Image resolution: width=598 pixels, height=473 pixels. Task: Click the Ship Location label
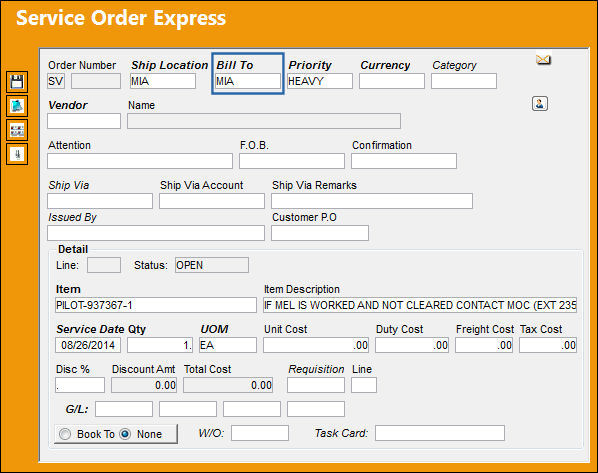click(170, 65)
